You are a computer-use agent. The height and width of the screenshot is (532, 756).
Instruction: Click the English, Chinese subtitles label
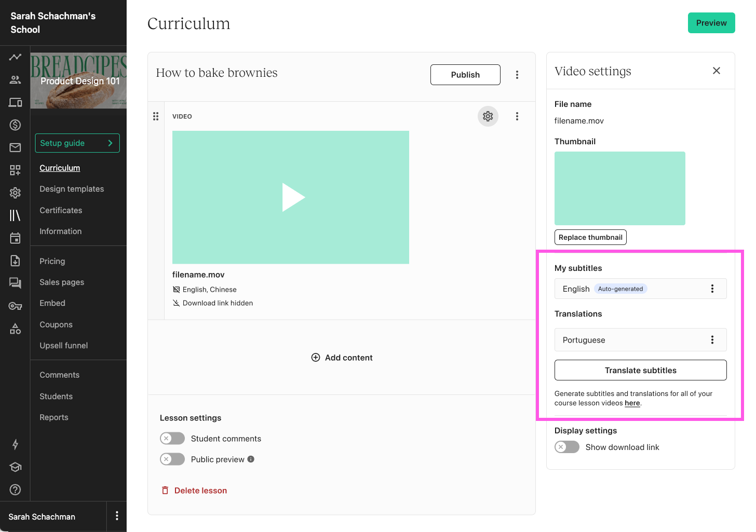click(x=210, y=290)
